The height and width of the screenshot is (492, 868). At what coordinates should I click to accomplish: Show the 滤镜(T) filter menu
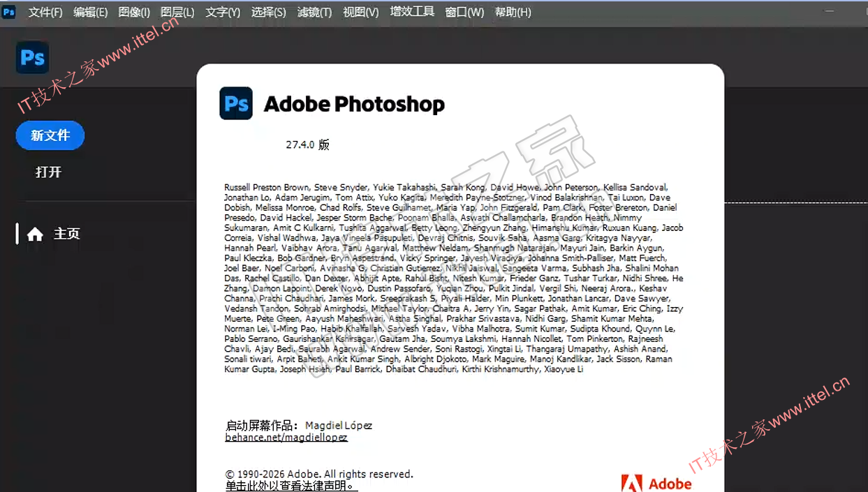coord(314,13)
